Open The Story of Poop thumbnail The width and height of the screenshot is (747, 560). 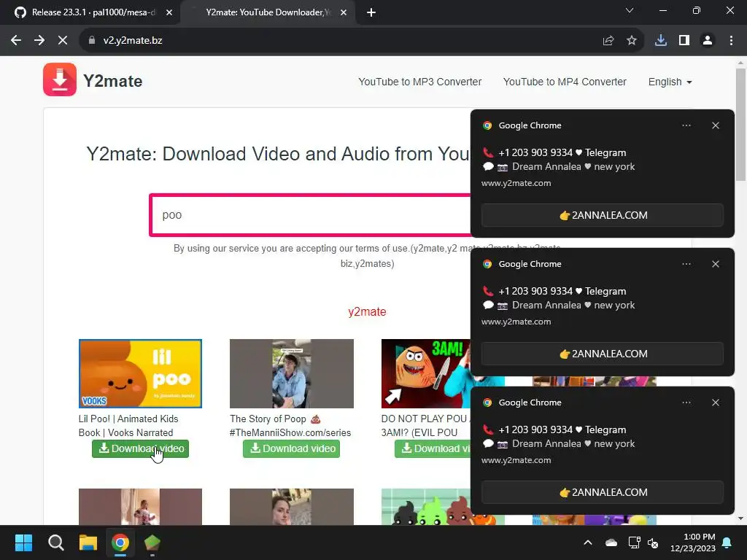tap(292, 373)
